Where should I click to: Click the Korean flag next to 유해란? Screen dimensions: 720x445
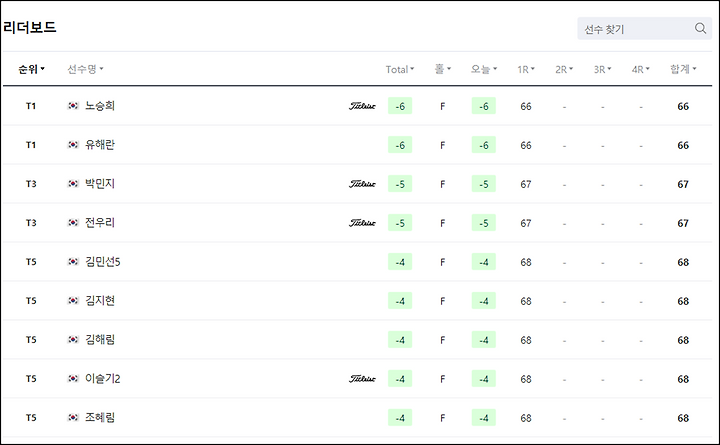click(73, 145)
